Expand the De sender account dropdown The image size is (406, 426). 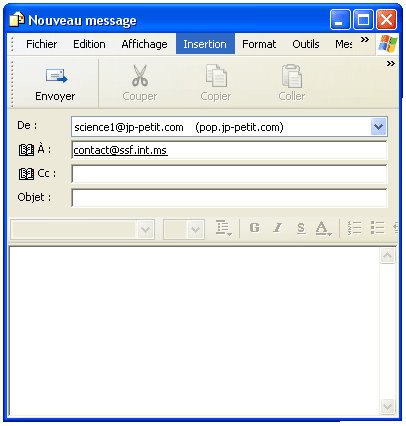(x=378, y=127)
